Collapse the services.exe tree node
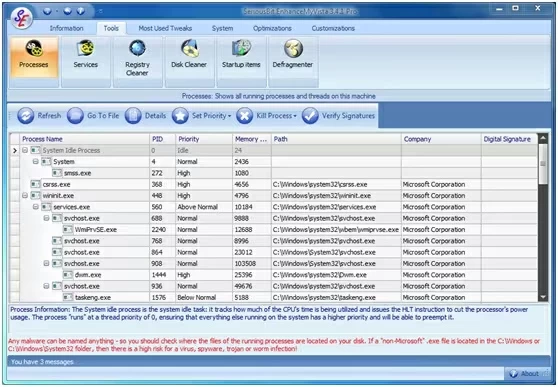The height and width of the screenshot is (387, 558). point(36,207)
